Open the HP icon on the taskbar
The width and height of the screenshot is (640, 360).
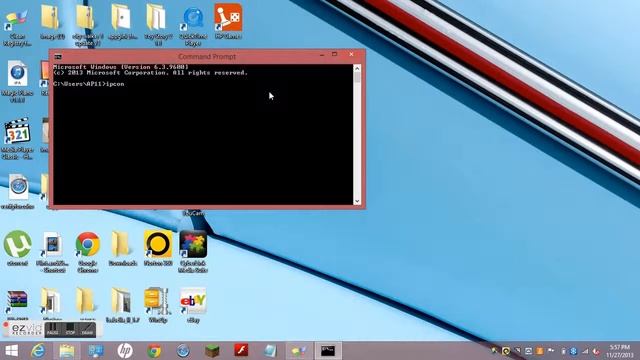tap(125, 351)
